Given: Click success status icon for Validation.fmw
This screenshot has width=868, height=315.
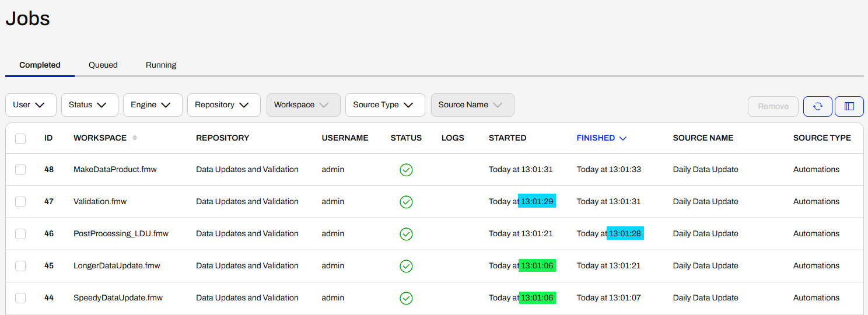Looking at the screenshot, I should (x=406, y=202).
